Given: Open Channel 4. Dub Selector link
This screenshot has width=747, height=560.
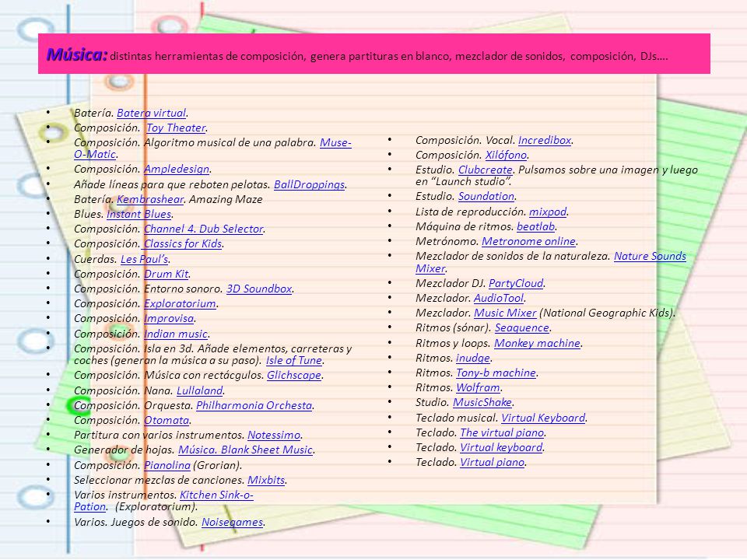Looking at the screenshot, I should tap(204, 229).
